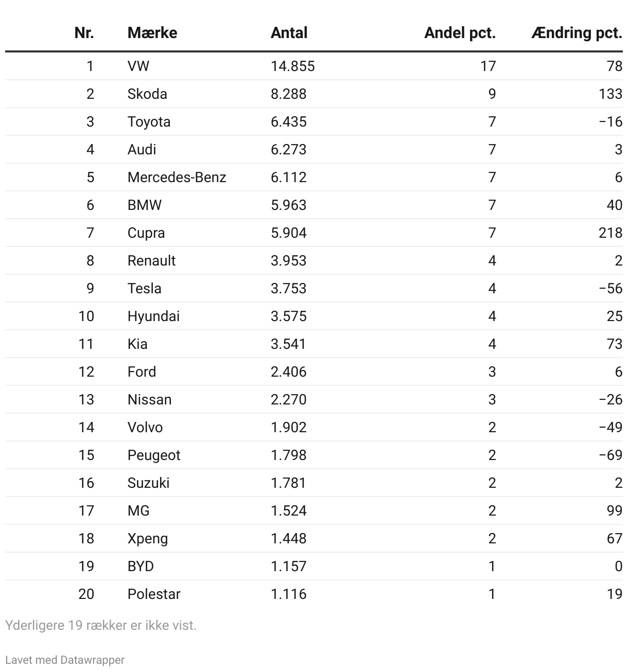Select Cupra's change value 218
The width and height of the screenshot is (628, 672).
(610, 233)
